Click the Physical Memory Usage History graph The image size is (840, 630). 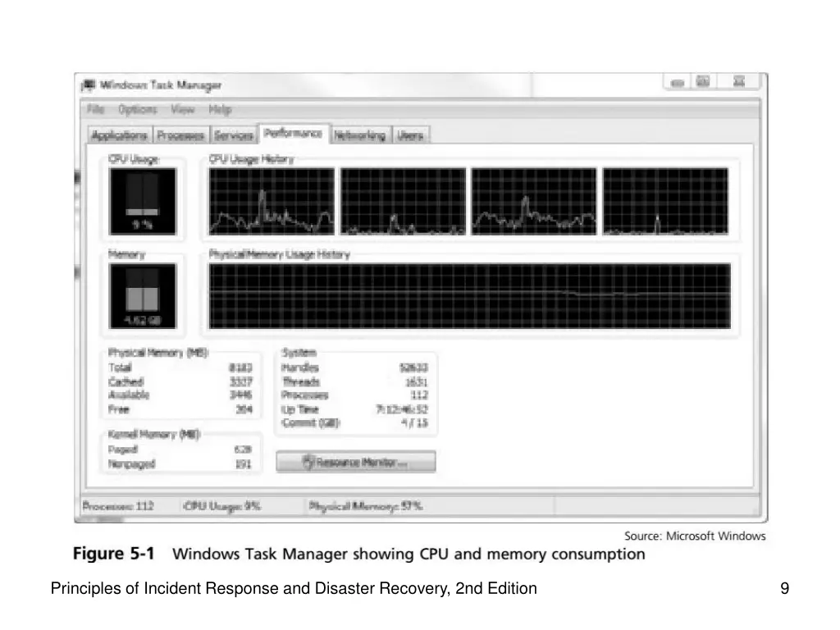(470, 295)
